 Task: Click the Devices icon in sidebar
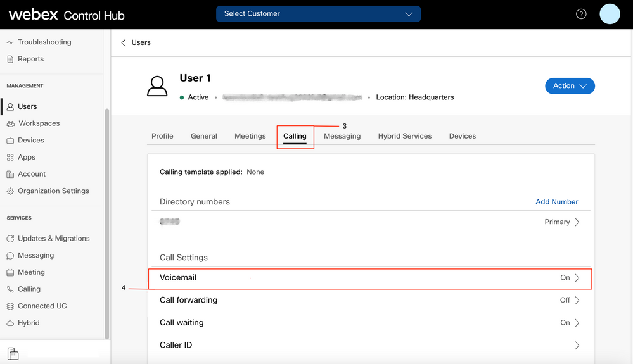pos(10,141)
